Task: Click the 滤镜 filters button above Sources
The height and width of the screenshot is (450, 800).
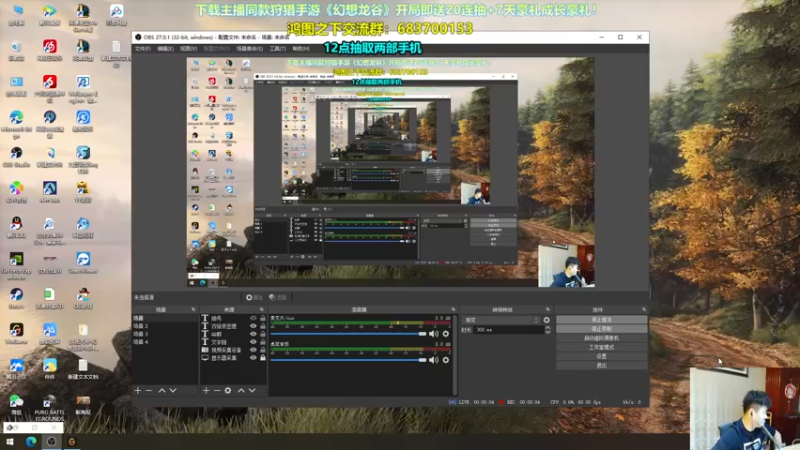Action: [278, 297]
